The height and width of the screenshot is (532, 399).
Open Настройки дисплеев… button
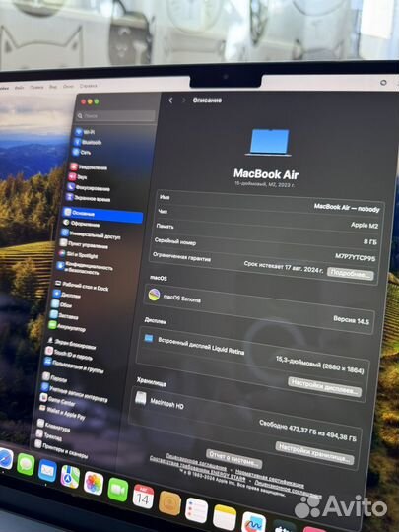coord(324,387)
